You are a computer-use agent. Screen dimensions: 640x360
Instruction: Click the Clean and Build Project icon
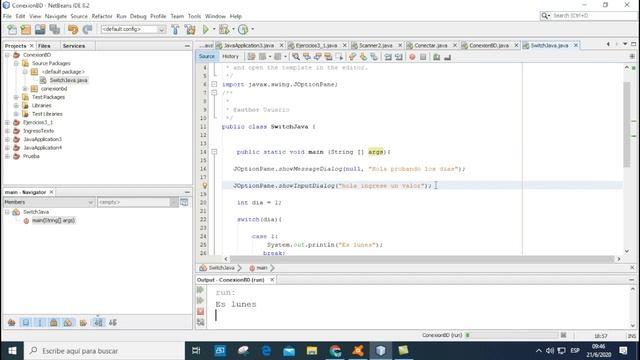click(x=190, y=29)
